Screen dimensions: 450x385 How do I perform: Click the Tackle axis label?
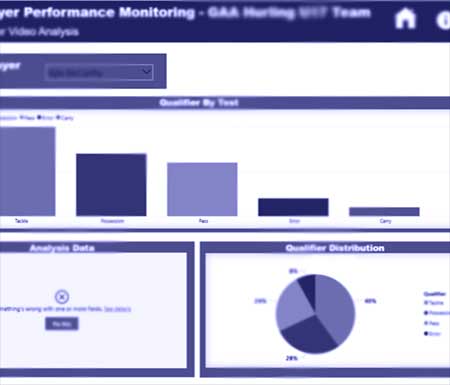click(22, 221)
